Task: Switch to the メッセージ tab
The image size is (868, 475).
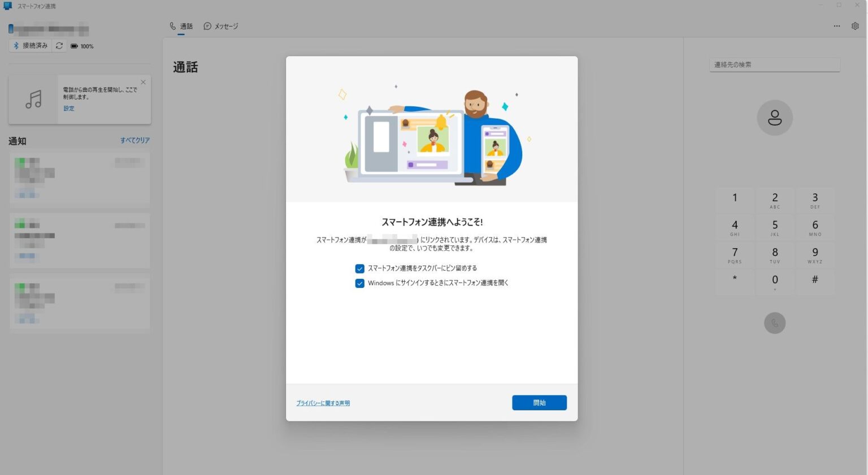Action: tap(221, 26)
